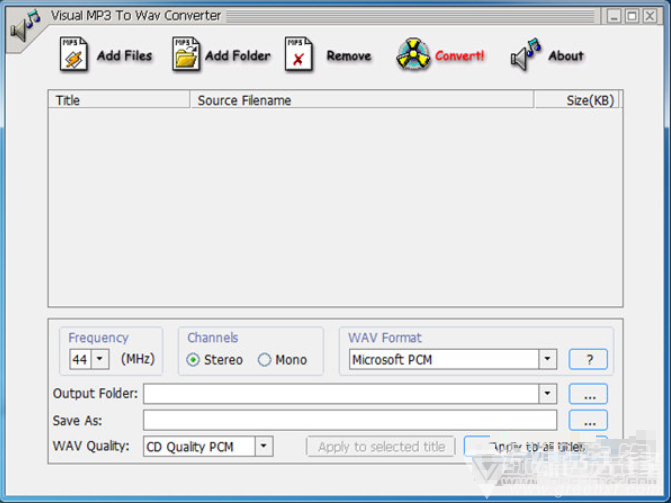Viewport: 671px width, 503px height.
Task: Click the yellow radiation Convert icon
Action: pyautogui.click(x=413, y=54)
